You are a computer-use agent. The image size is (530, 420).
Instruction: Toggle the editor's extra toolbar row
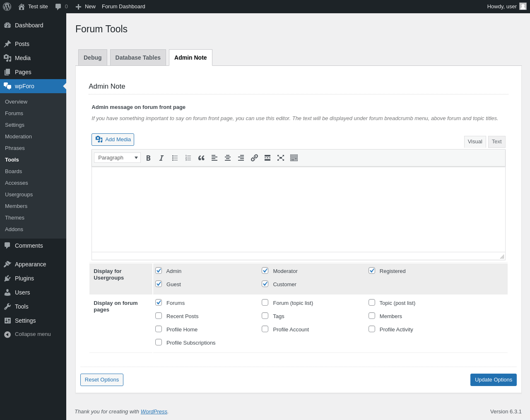click(294, 158)
